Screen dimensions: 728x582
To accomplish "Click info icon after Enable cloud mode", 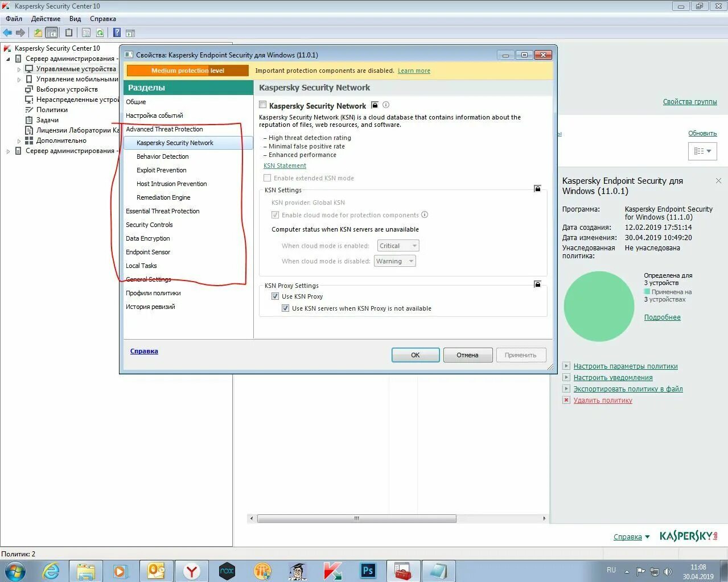I will 425,215.
